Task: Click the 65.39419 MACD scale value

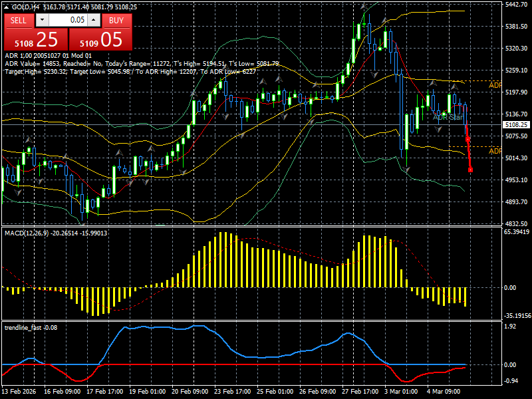Action: (x=517, y=232)
